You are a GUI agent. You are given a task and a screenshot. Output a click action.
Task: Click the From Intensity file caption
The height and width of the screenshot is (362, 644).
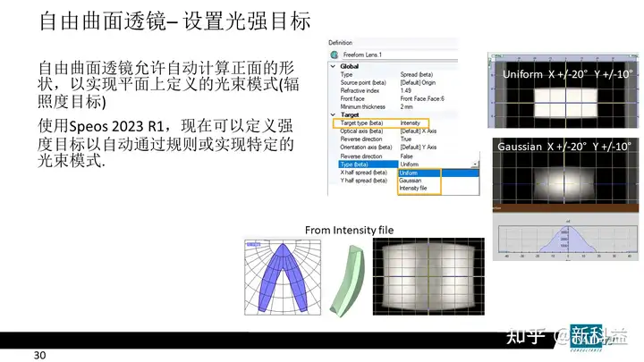[349, 231]
